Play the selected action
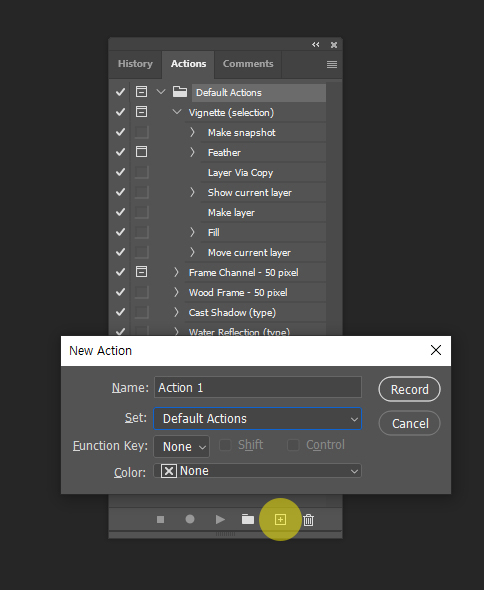484x590 pixels. coord(220,520)
